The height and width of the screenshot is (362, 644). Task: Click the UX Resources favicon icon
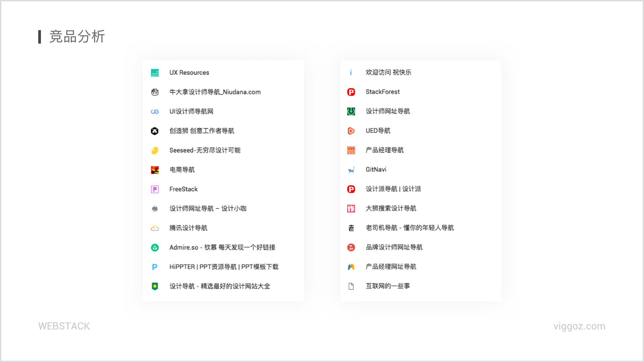tap(155, 73)
